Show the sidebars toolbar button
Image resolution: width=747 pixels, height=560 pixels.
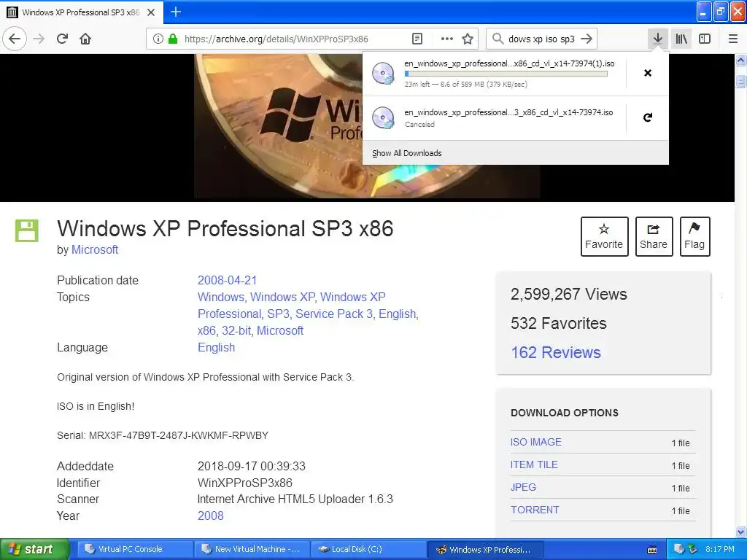[705, 39]
